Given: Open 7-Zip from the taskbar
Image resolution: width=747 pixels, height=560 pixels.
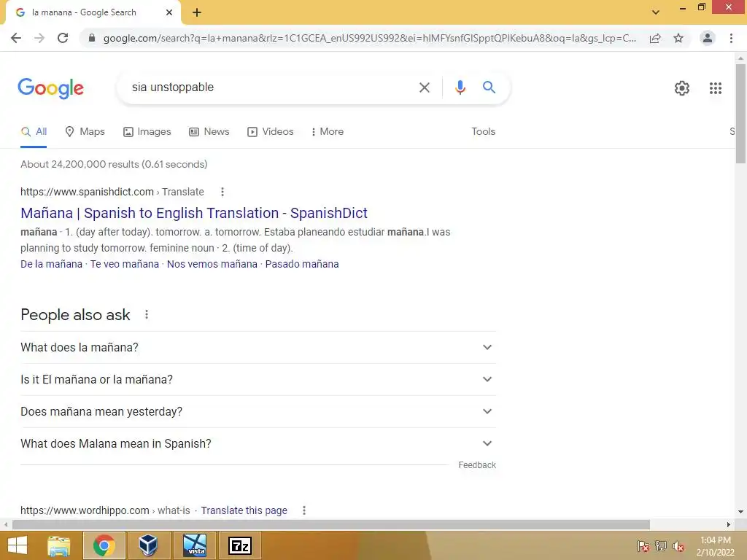Looking at the screenshot, I should pyautogui.click(x=239, y=545).
